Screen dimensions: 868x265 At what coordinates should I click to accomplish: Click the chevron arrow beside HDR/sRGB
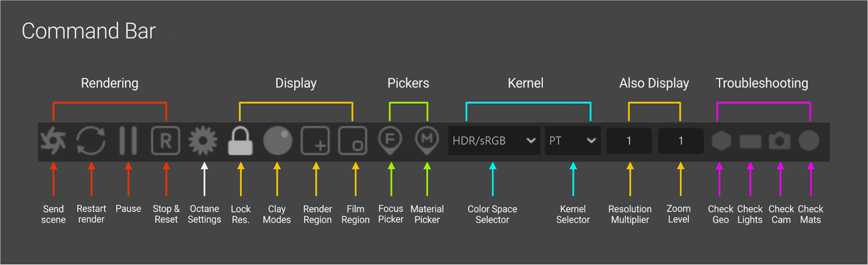click(x=531, y=141)
